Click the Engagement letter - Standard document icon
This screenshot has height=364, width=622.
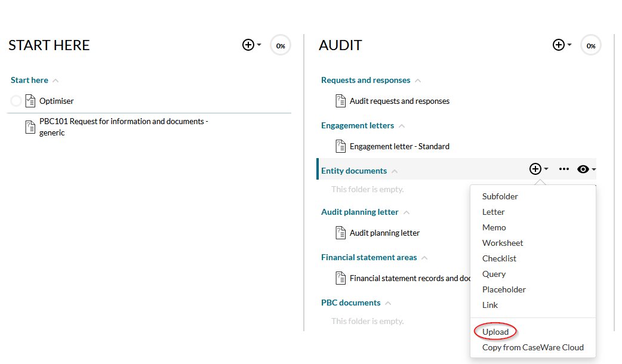tap(341, 146)
